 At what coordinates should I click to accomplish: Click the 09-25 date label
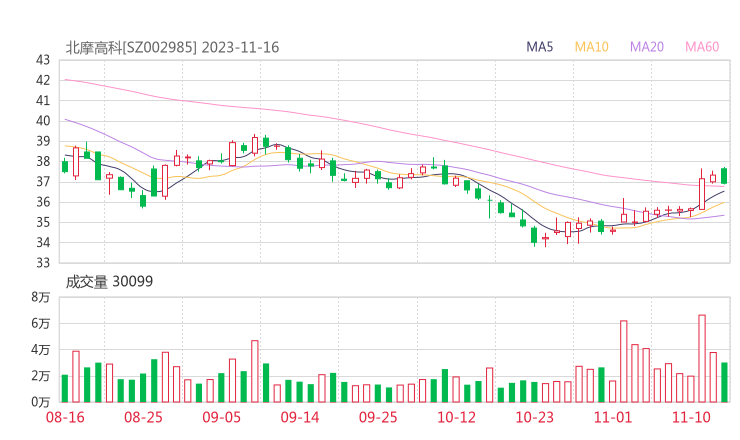pos(378,417)
